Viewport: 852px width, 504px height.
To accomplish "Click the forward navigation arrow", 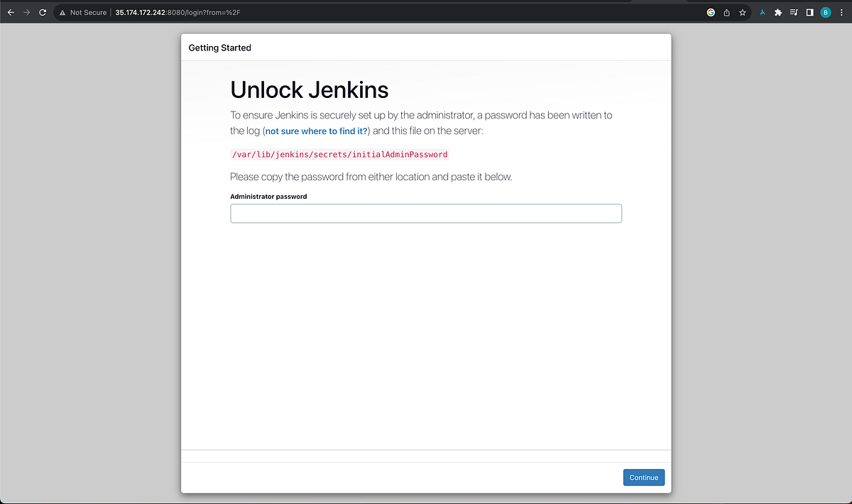I will click(26, 12).
